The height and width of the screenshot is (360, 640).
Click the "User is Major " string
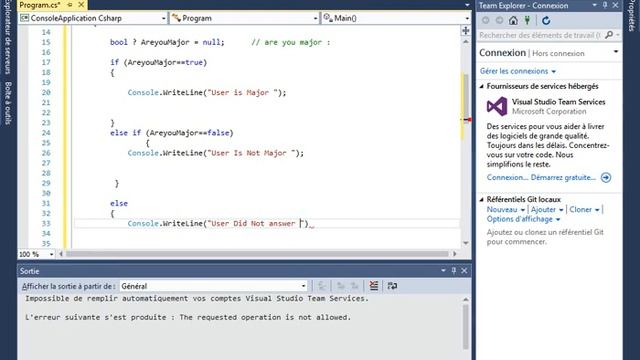tap(242, 93)
